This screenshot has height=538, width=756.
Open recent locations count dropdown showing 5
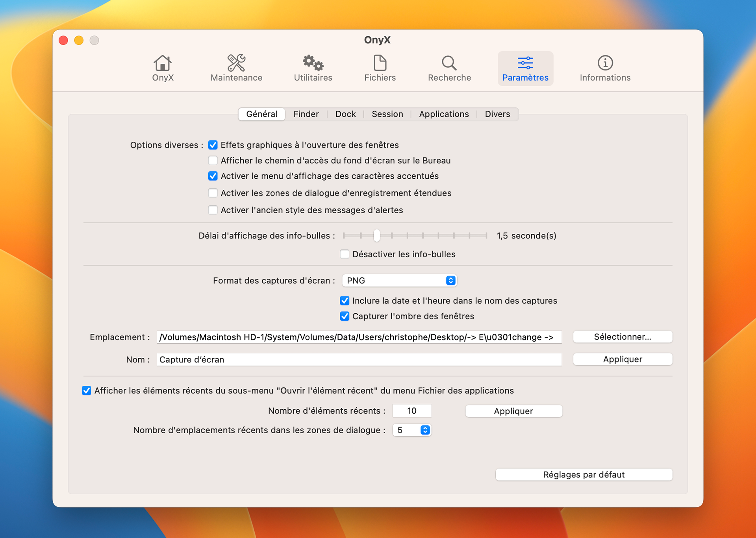tap(412, 430)
